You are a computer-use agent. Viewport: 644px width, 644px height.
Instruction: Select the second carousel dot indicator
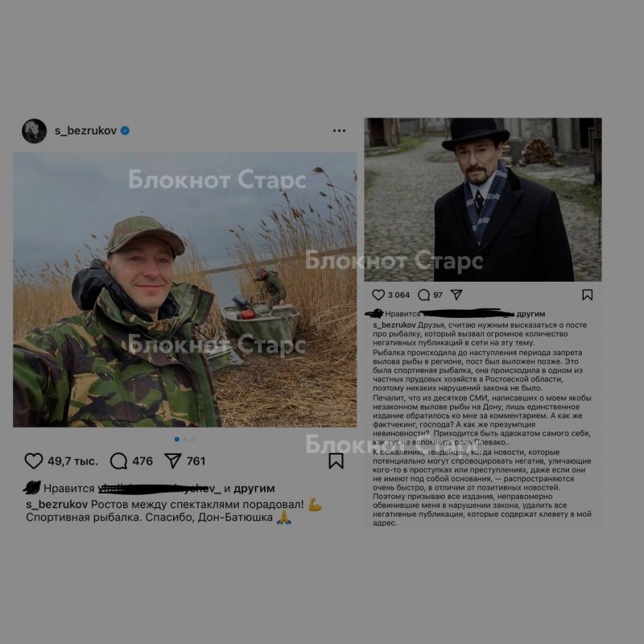(185, 439)
